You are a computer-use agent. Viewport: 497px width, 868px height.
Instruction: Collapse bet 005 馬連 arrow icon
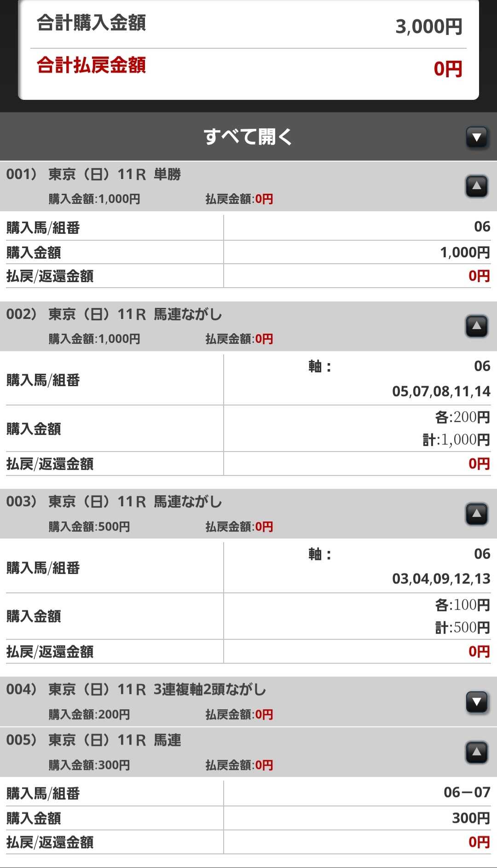477,752
